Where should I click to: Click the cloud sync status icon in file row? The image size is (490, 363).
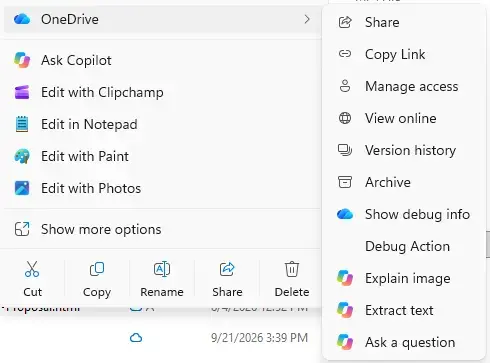click(x=136, y=338)
